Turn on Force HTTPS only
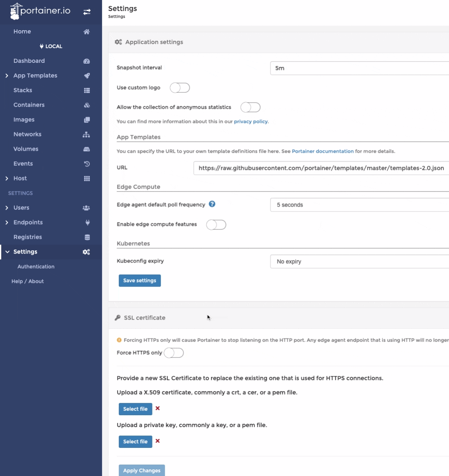The image size is (449, 476). (x=174, y=353)
